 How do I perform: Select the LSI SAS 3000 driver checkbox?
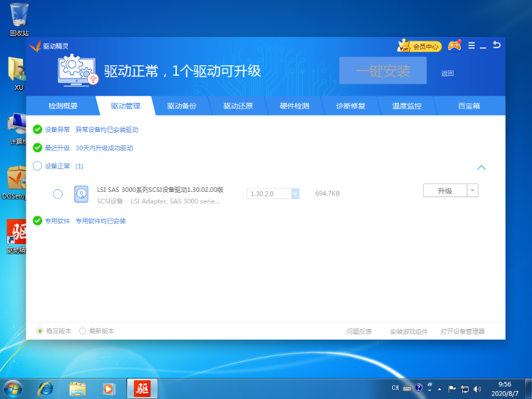[57, 194]
